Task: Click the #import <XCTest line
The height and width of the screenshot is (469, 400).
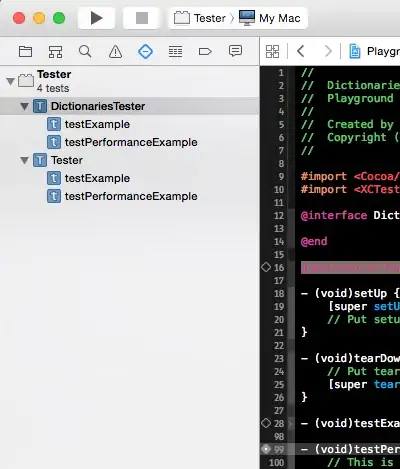Action: click(x=350, y=189)
